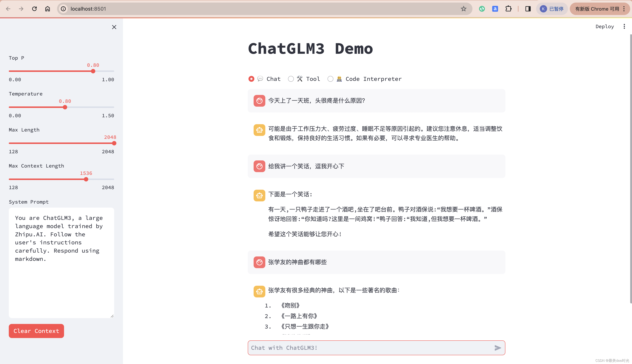632x364 pixels.
Task: Go forward in browser history
Action: point(21,9)
